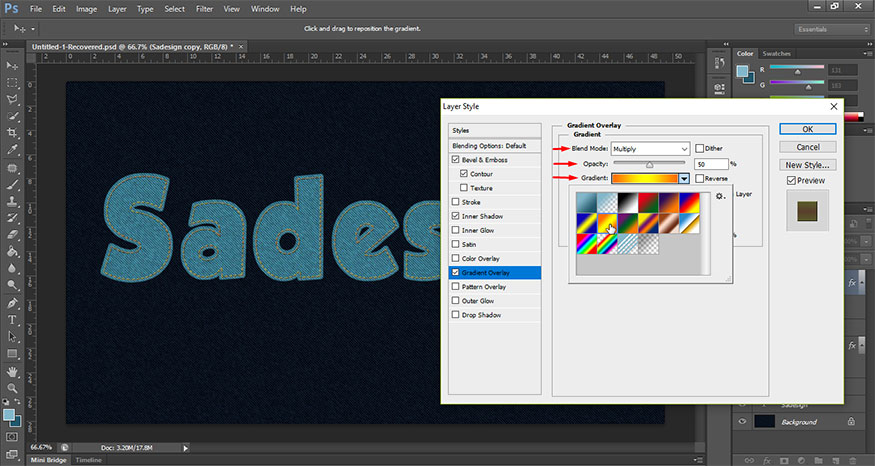Toggle the Preview checkbox

click(x=791, y=180)
